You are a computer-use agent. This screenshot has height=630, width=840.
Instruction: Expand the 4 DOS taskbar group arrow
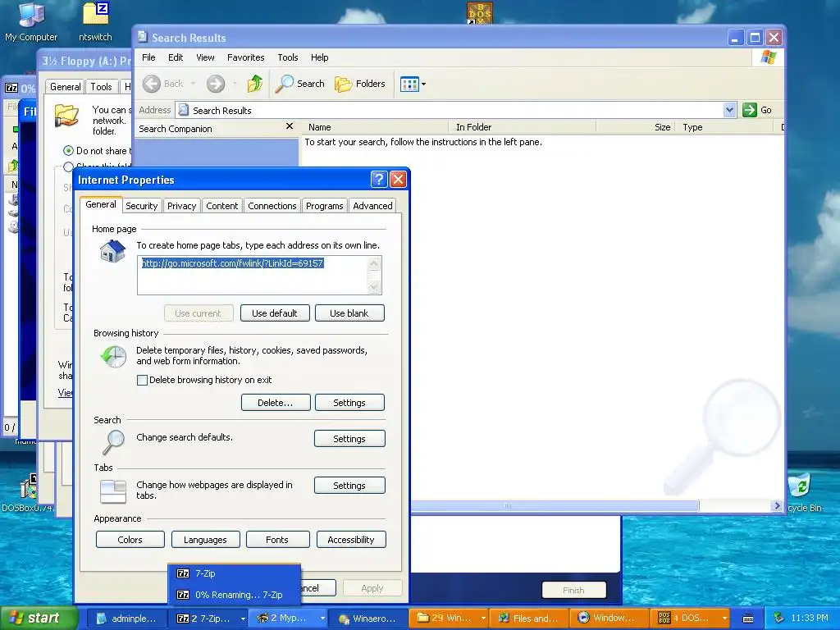[724, 619]
